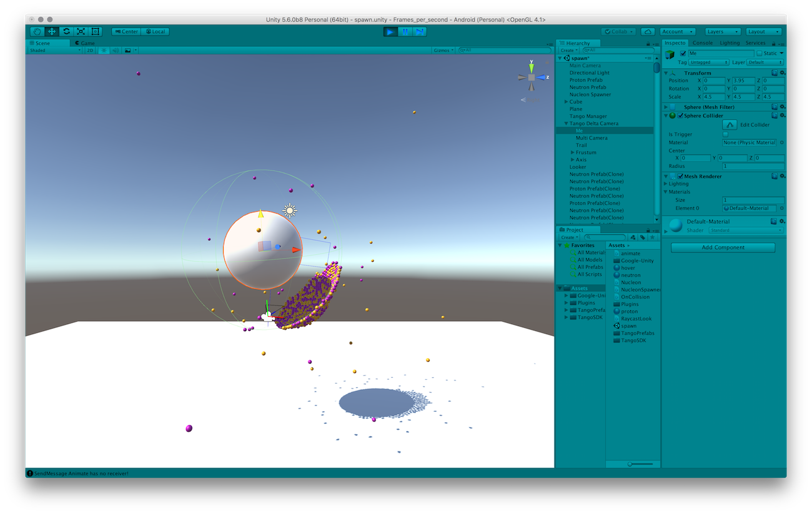Open the Untagged tag dropdown
Viewport: 812px width, 514px height.
click(x=709, y=62)
